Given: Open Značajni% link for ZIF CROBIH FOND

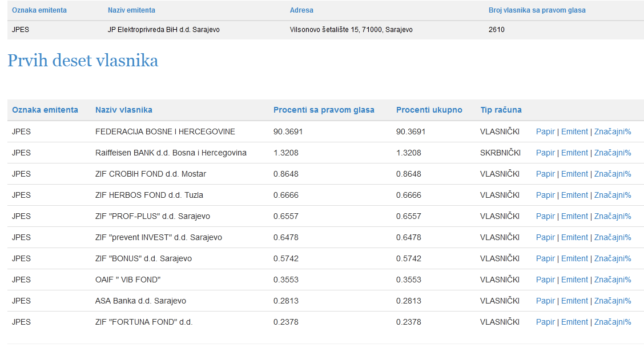Looking at the screenshot, I should tap(613, 174).
